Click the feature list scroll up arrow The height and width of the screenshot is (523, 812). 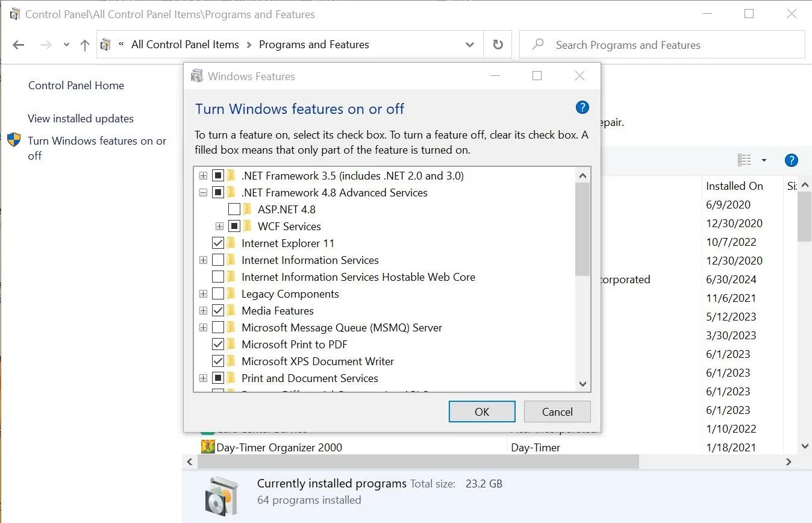582,175
